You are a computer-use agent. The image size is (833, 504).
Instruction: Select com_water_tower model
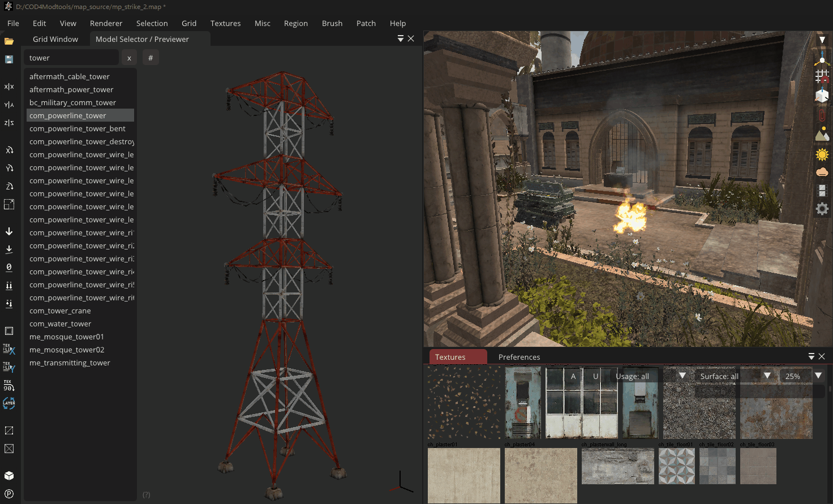pyautogui.click(x=80, y=324)
